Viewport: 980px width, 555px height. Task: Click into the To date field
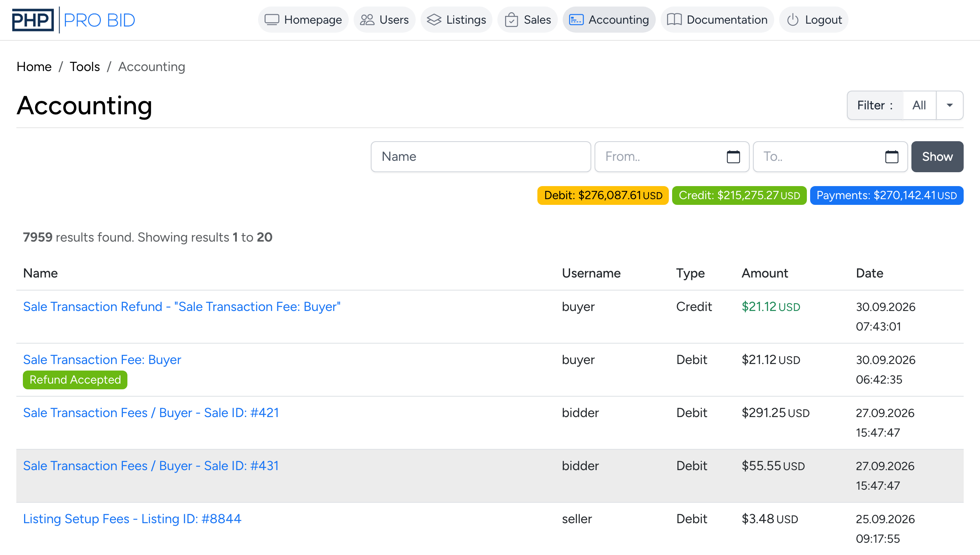pyautogui.click(x=831, y=157)
